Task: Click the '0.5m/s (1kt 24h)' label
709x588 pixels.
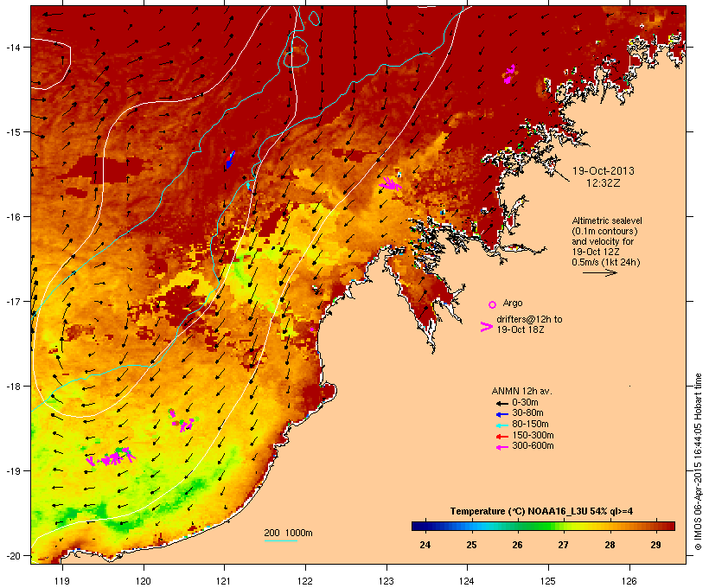Action: pos(606,262)
